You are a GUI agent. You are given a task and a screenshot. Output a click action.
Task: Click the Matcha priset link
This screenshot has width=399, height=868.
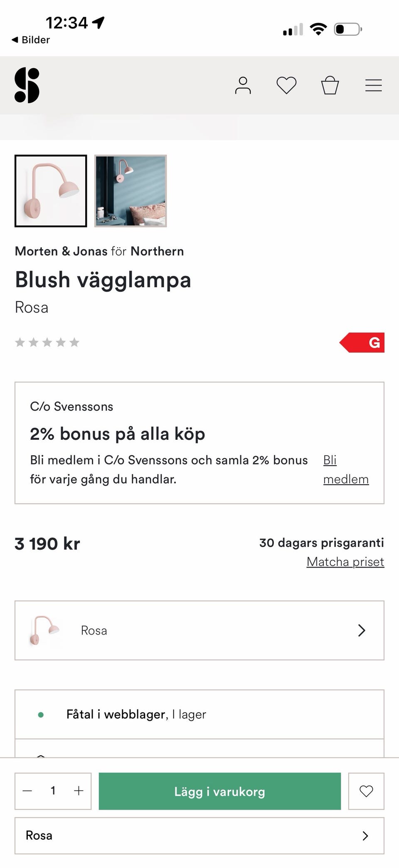345,562
